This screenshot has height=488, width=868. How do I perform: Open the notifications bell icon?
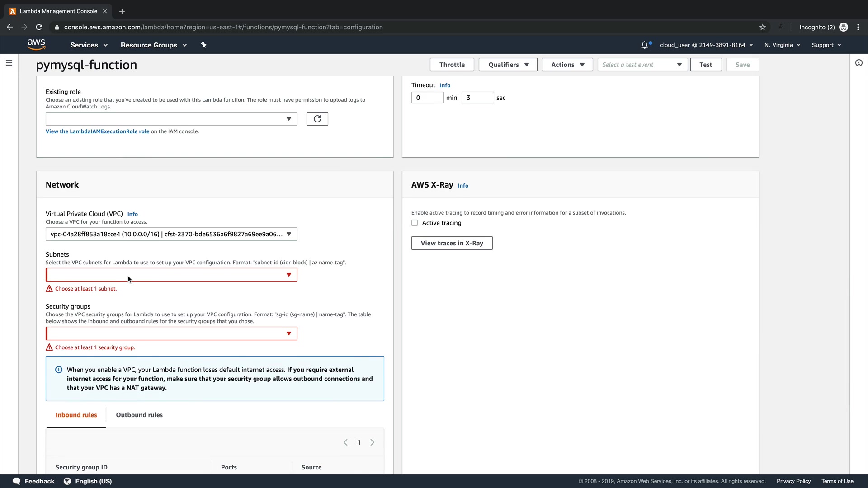644,45
